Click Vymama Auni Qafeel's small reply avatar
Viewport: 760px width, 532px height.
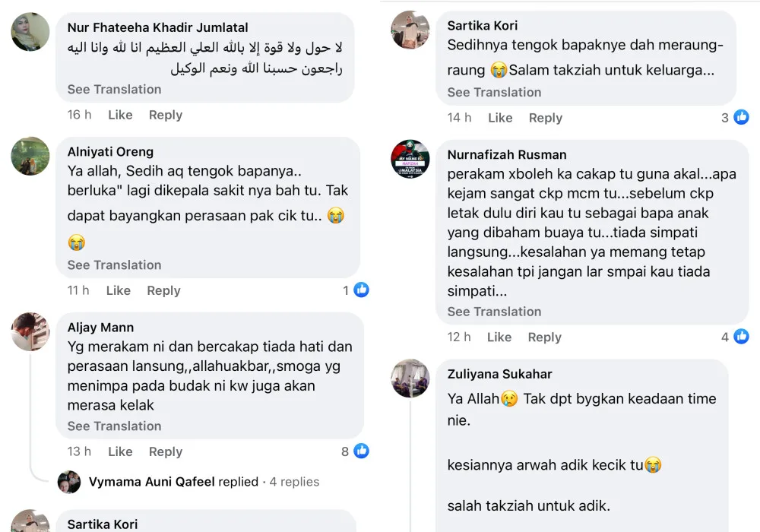click(x=70, y=482)
